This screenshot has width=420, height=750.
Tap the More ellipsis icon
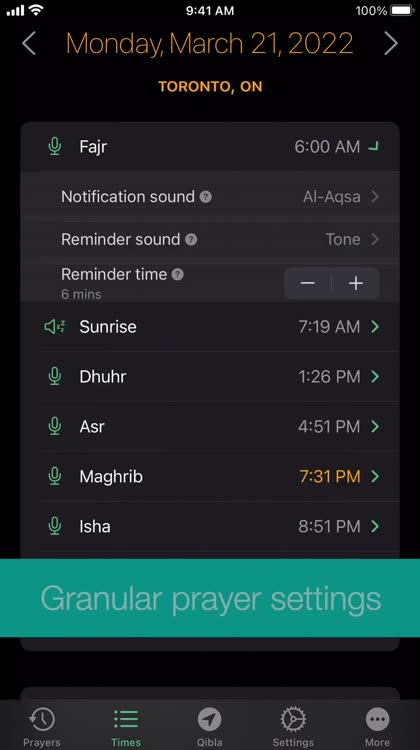pos(377,719)
